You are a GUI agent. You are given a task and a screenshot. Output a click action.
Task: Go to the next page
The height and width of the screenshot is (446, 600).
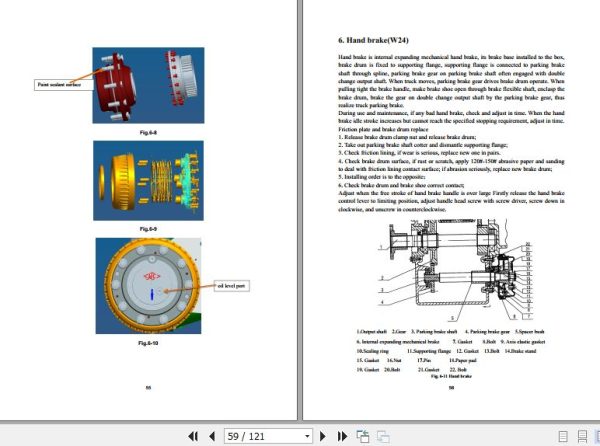[323, 436]
